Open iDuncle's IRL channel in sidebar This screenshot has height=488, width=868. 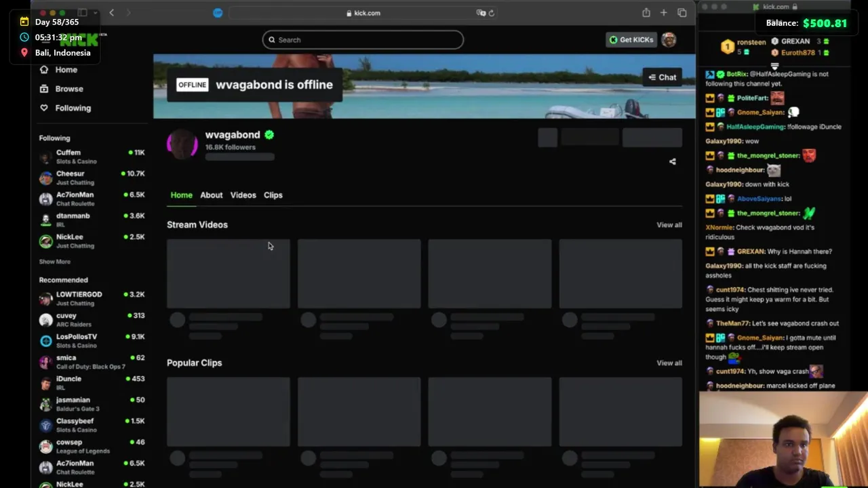pyautogui.click(x=92, y=383)
